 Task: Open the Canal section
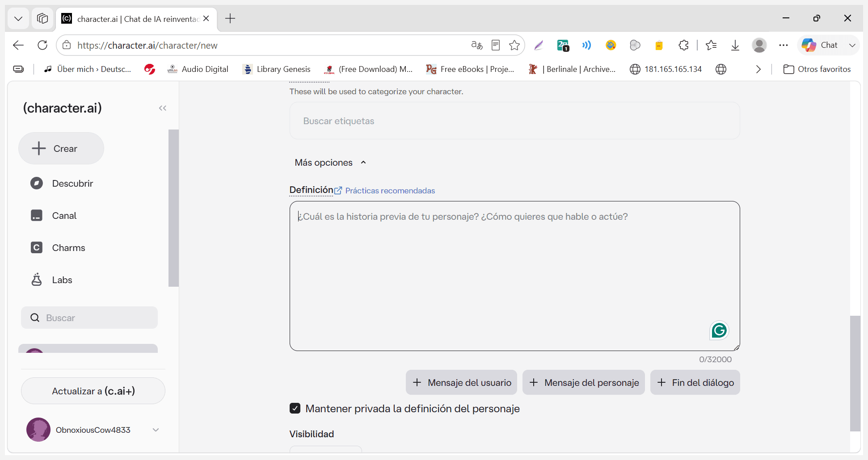[54, 216]
